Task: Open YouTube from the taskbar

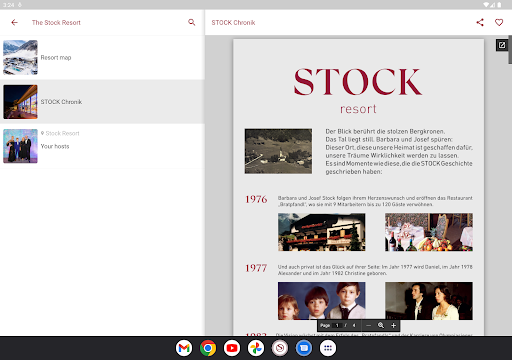Action: 232,348
